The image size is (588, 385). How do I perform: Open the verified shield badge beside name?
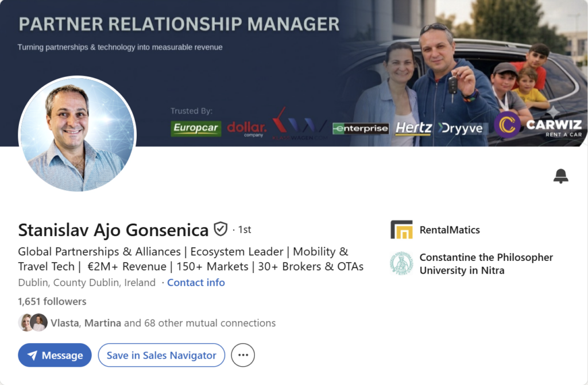(x=220, y=229)
